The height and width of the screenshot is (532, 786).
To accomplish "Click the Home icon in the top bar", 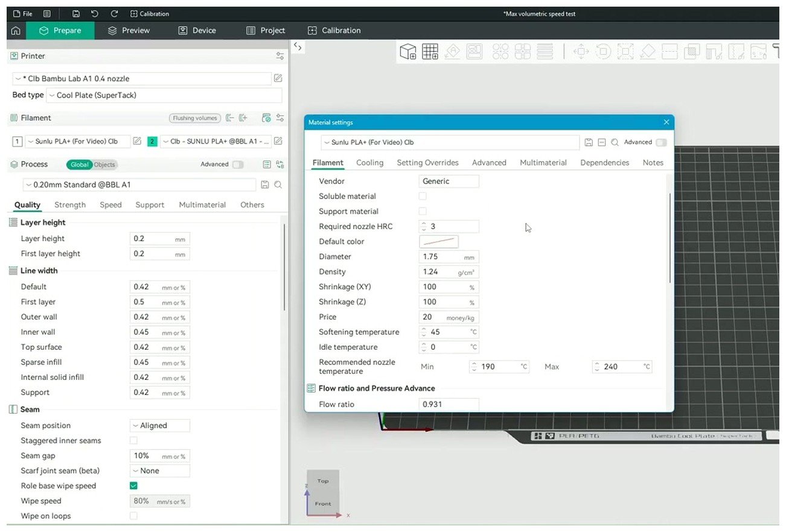I will click(16, 30).
